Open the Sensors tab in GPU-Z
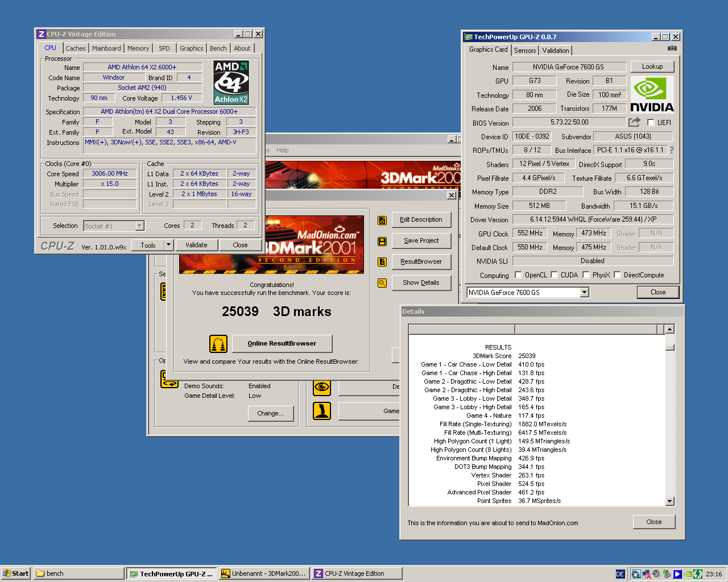Viewport: 728px width, 582px height. [525, 51]
